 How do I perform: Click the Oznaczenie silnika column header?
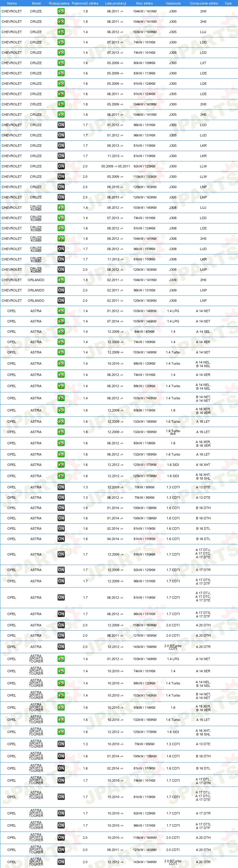[204, 3]
